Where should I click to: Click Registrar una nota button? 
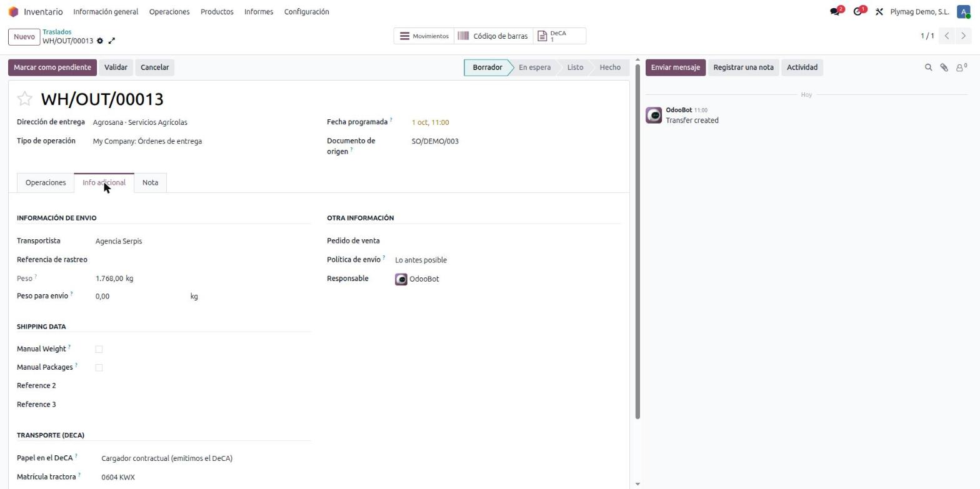743,67
